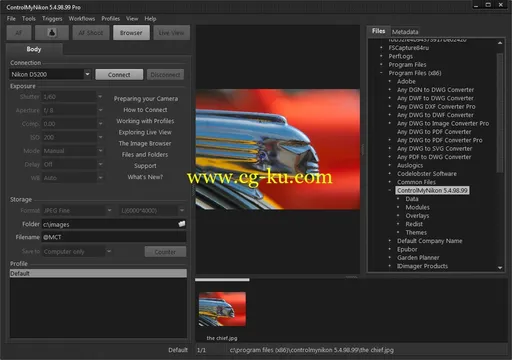
Task: Open the ISO dropdown arrow
Action: [100, 137]
